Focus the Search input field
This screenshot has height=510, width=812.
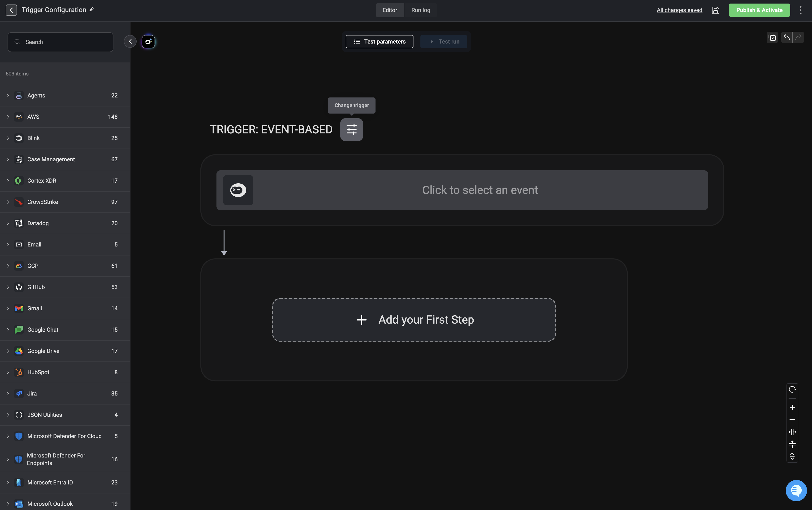pyautogui.click(x=60, y=42)
